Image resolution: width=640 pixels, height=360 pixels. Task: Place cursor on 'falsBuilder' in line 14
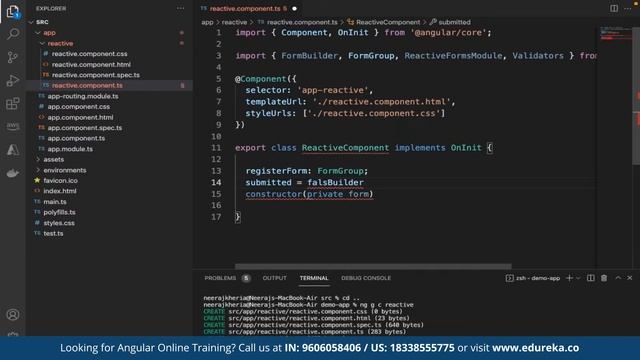(x=335, y=182)
